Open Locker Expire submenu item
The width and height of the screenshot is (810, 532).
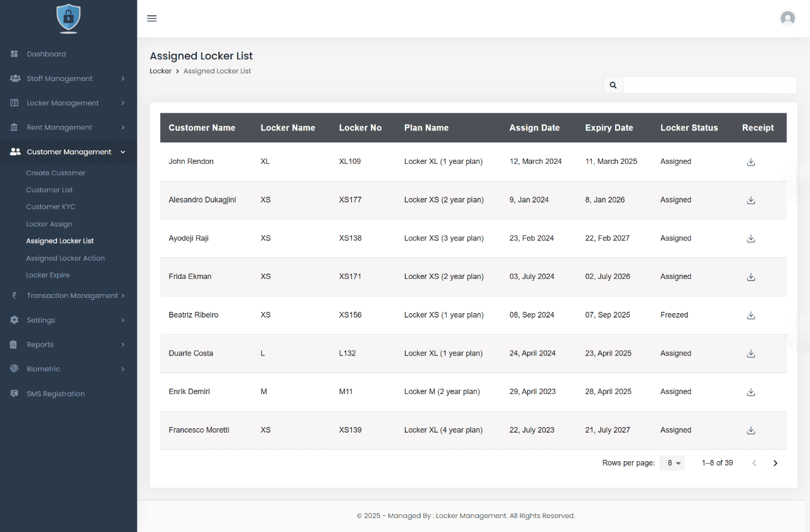point(48,275)
